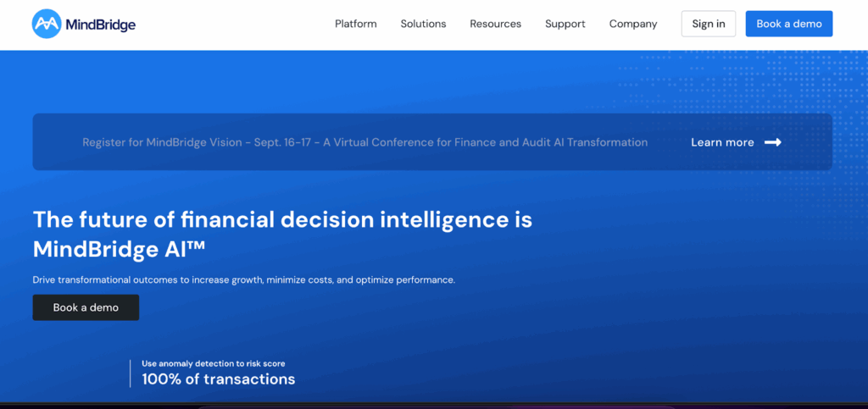The height and width of the screenshot is (409, 868).
Task: Click the blue Book a demo header button
Action: (789, 24)
